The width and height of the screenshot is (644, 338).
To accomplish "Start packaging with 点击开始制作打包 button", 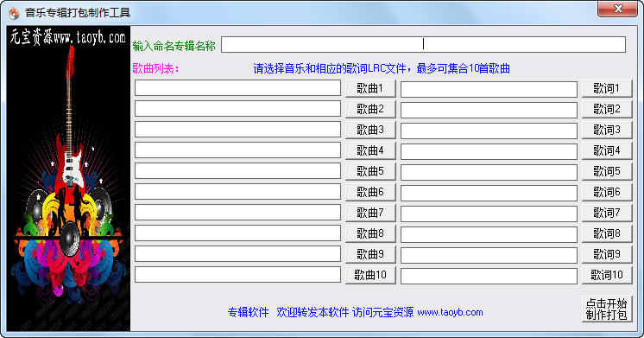I will coord(607,309).
